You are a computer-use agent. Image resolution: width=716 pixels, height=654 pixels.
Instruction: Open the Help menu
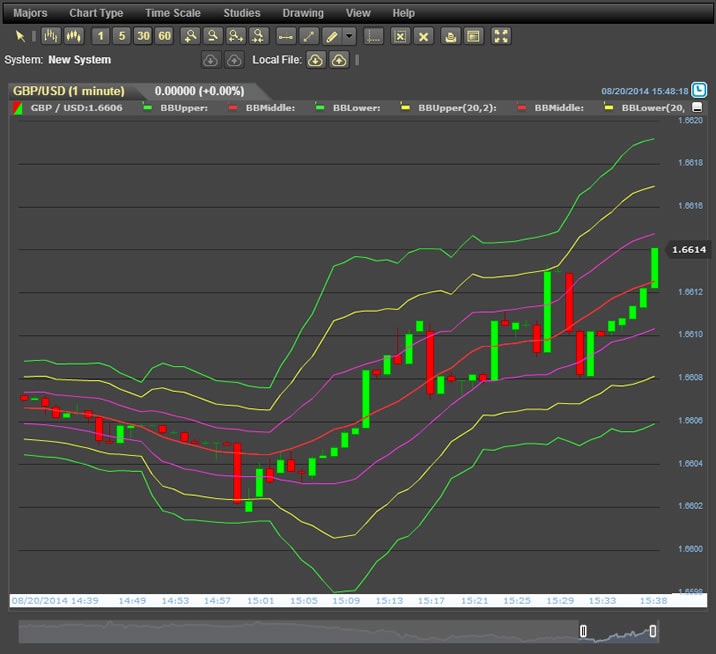(x=403, y=13)
